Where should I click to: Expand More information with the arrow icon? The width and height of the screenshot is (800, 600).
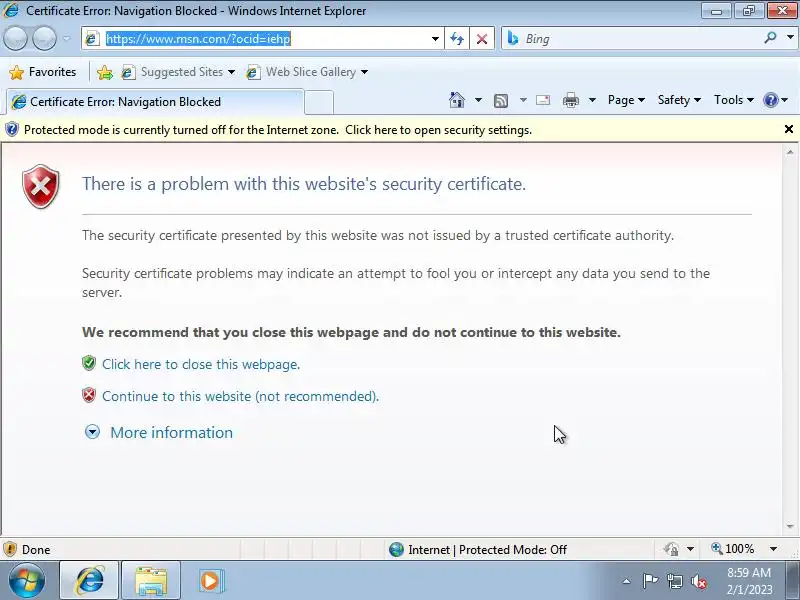pos(92,433)
